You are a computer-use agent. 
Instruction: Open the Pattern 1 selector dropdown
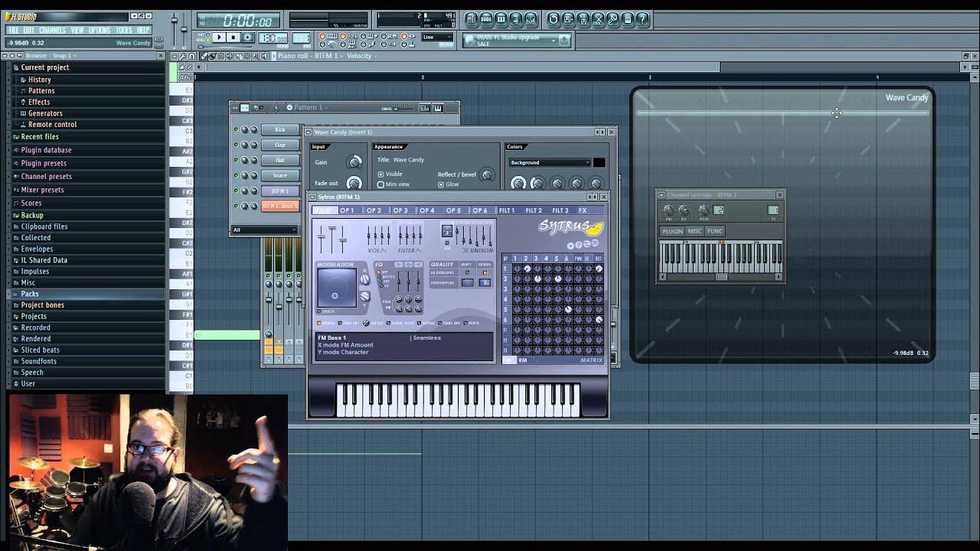309,107
